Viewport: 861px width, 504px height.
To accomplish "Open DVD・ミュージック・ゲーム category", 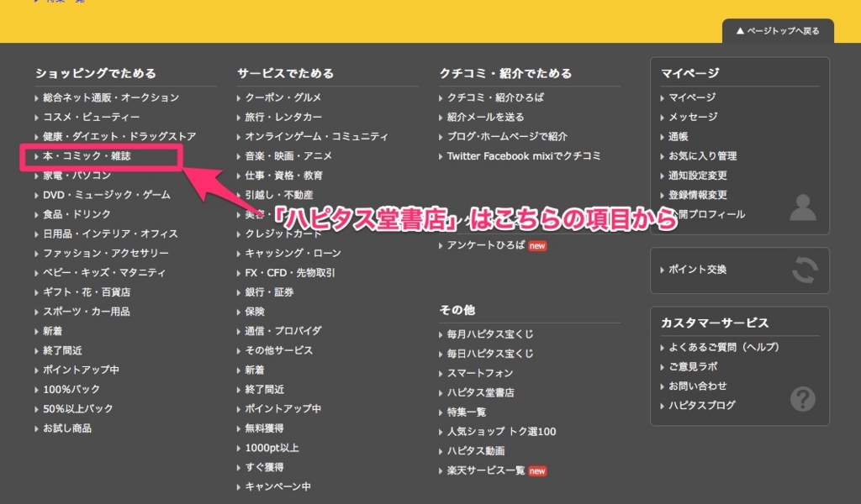I will click(107, 195).
